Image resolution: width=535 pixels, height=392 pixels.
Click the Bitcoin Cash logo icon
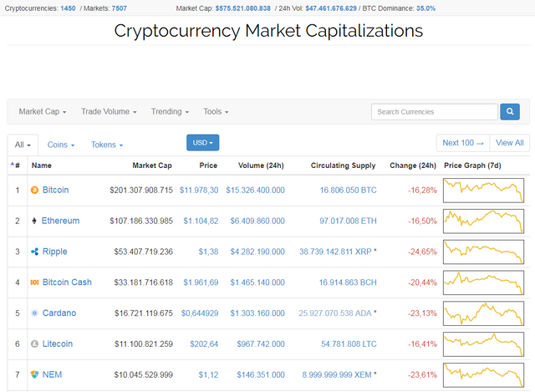pyautogui.click(x=34, y=283)
